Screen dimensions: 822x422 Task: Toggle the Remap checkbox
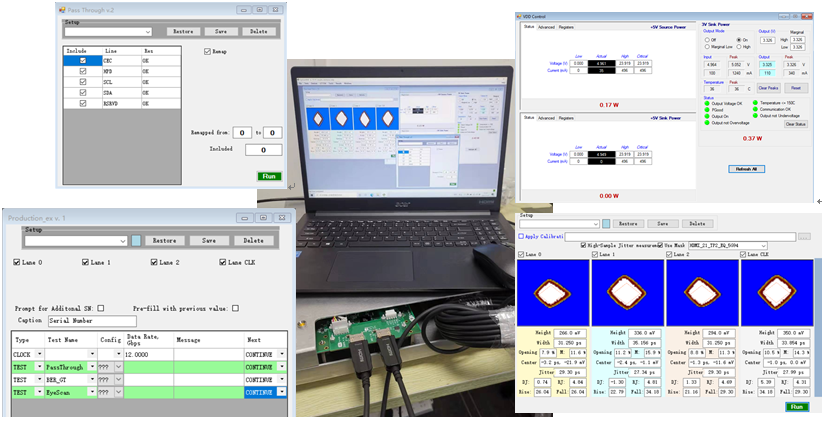coord(208,51)
